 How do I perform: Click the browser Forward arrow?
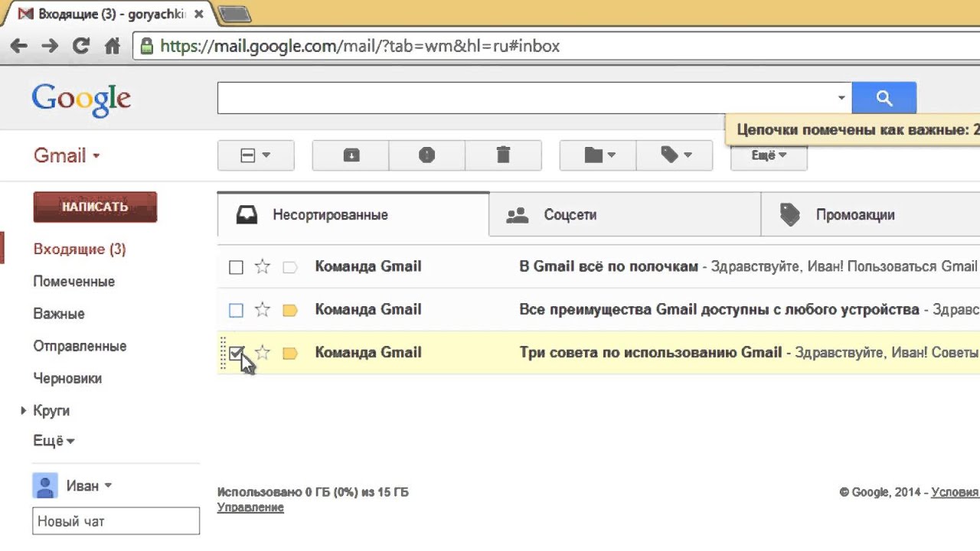[50, 46]
